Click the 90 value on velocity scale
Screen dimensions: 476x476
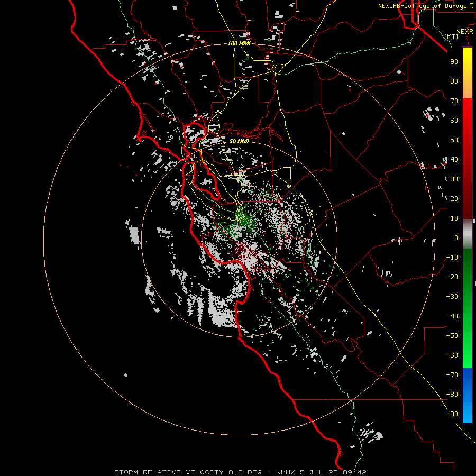[454, 62]
